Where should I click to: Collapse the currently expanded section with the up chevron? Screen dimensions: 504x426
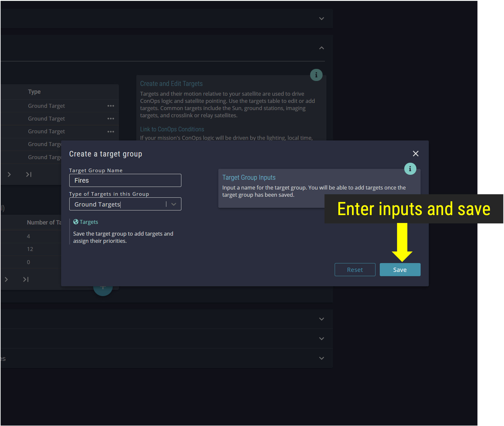pos(321,48)
